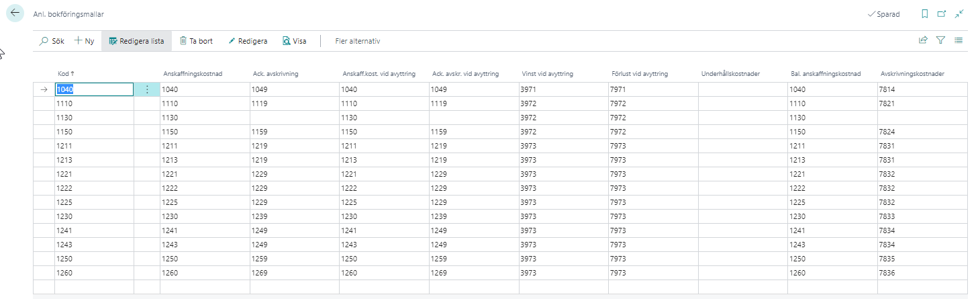Click the Ta bort delete action
Viewport: 980px width, 299px height.
[196, 41]
